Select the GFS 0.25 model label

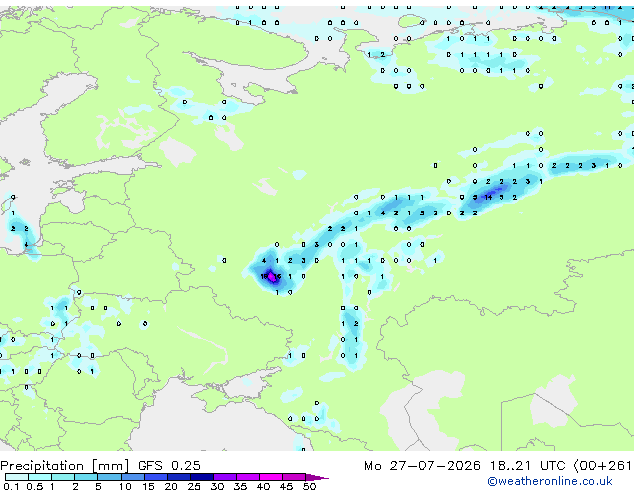pos(169,466)
